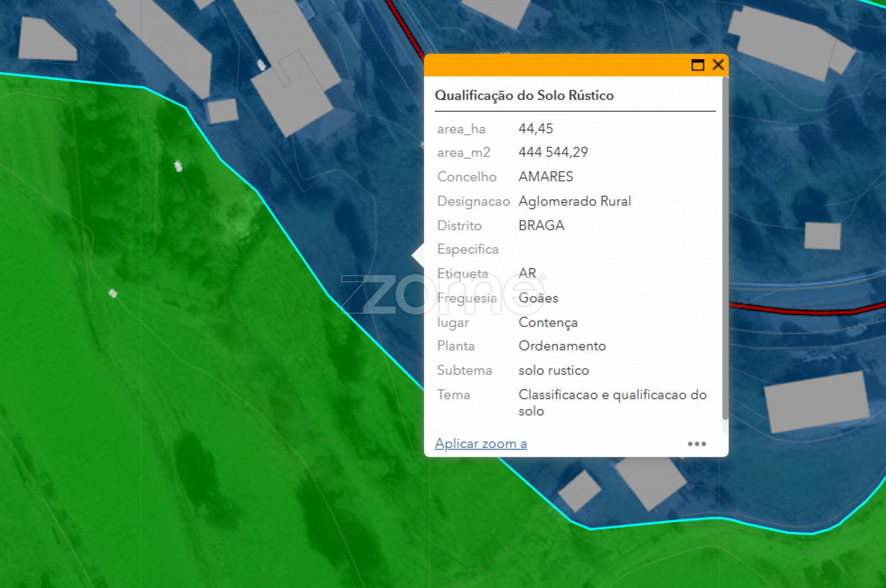
Task: Click the 'Aplicar zoom a' link
Action: tap(481, 443)
